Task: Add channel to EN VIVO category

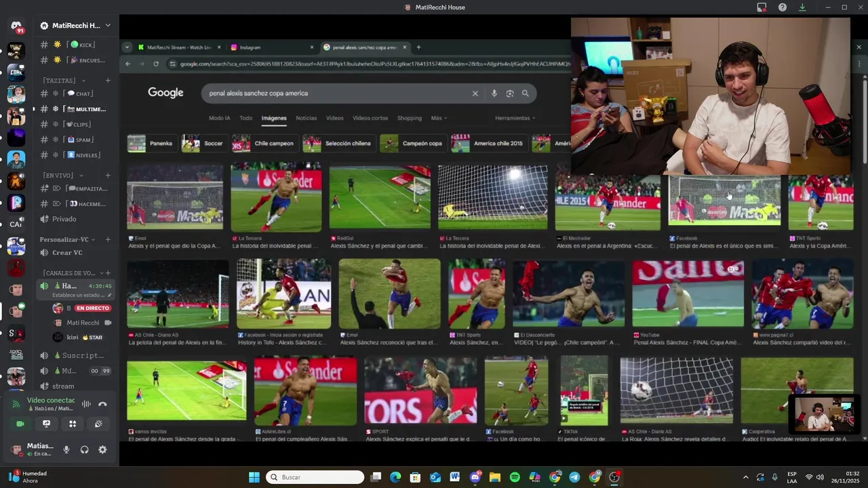Action: coord(108,176)
